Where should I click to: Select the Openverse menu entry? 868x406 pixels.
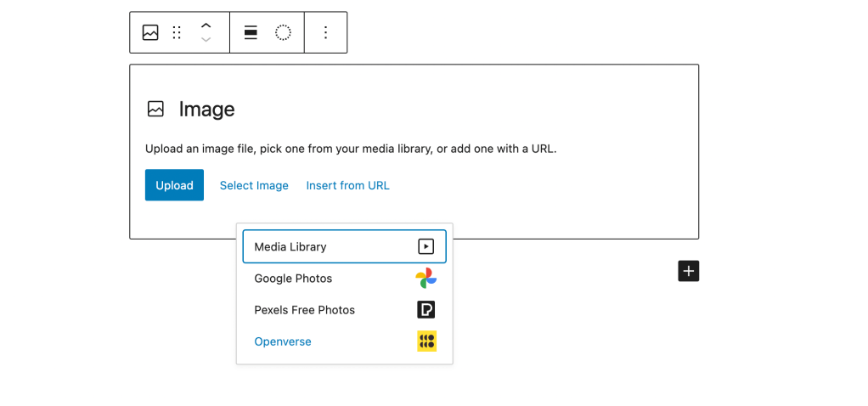click(x=344, y=341)
